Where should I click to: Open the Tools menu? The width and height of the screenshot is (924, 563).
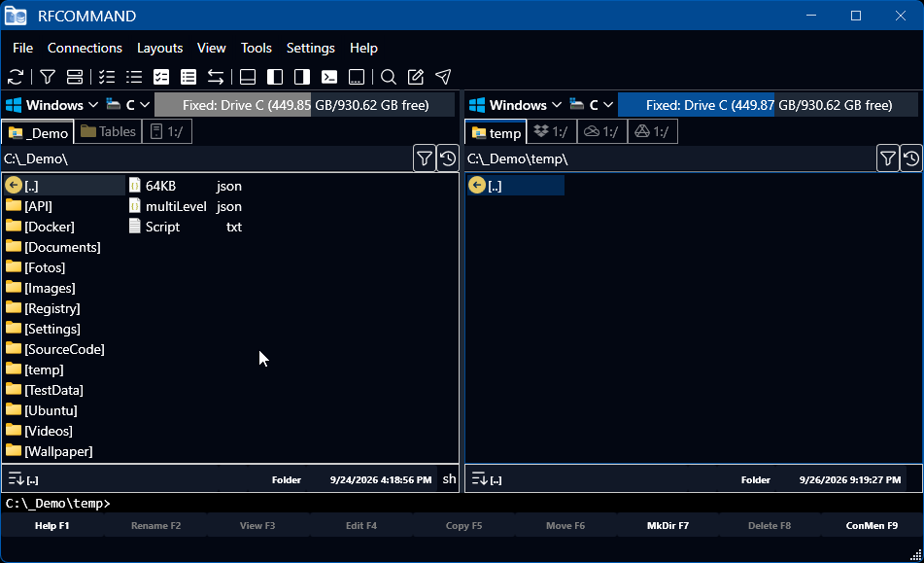pos(257,48)
